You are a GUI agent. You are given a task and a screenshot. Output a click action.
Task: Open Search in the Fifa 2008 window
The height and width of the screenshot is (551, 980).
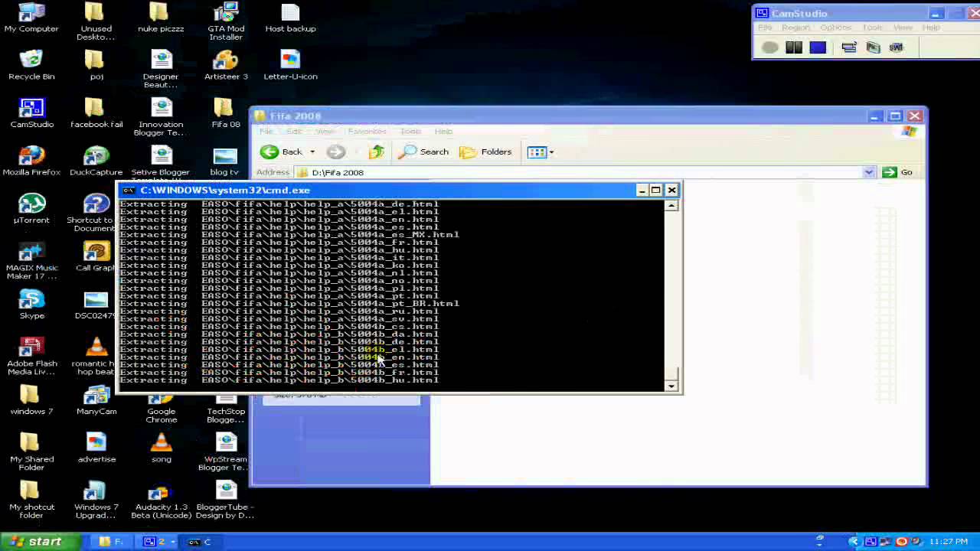(424, 152)
